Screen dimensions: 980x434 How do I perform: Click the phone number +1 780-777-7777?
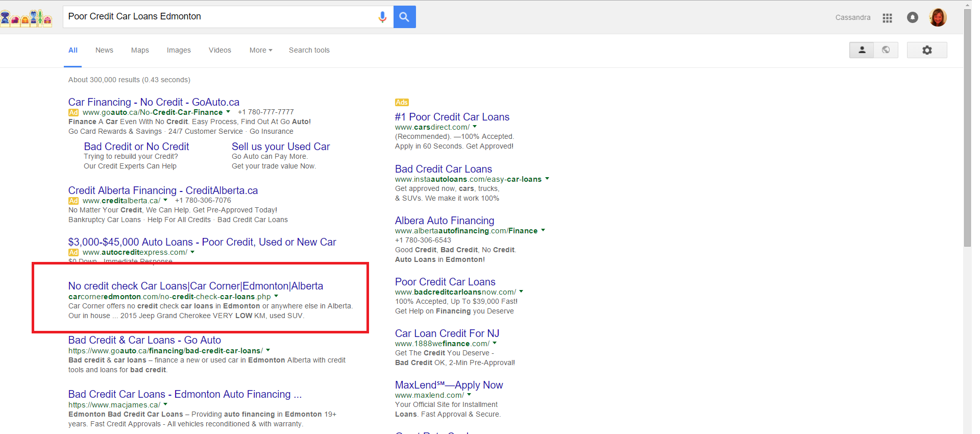coord(266,112)
